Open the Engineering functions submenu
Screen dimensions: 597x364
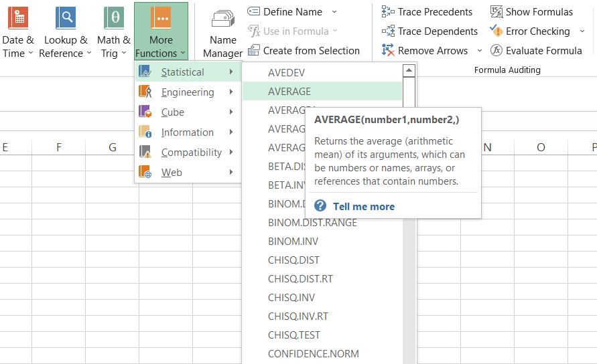click(x=188, y=92)
